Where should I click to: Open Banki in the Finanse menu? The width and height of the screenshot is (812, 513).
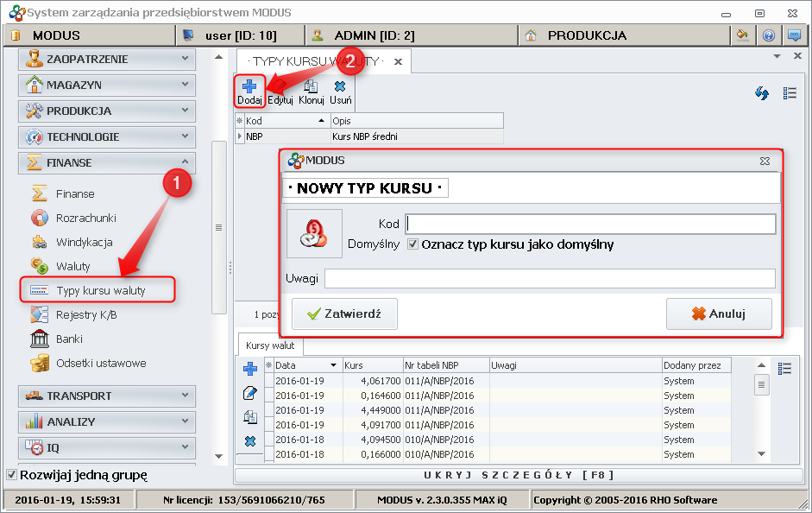tap(69, 339)
